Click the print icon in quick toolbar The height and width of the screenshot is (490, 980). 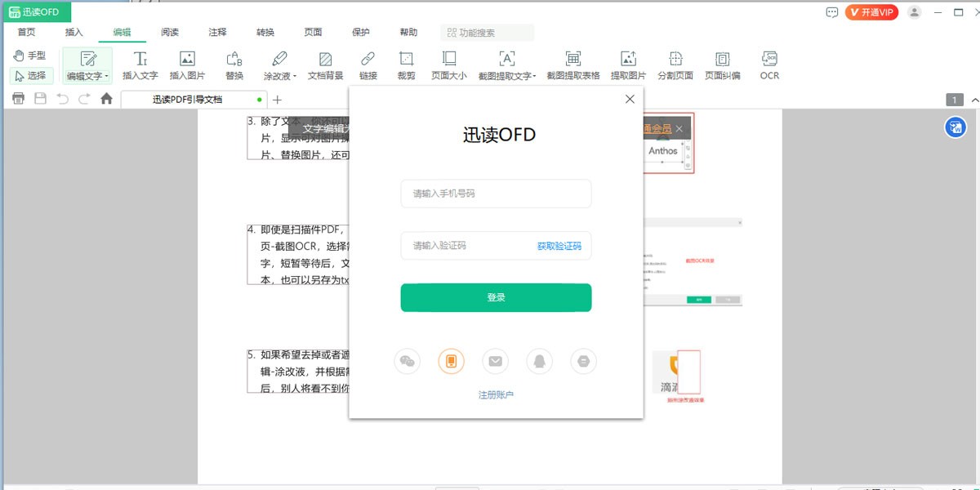(18, 99)
